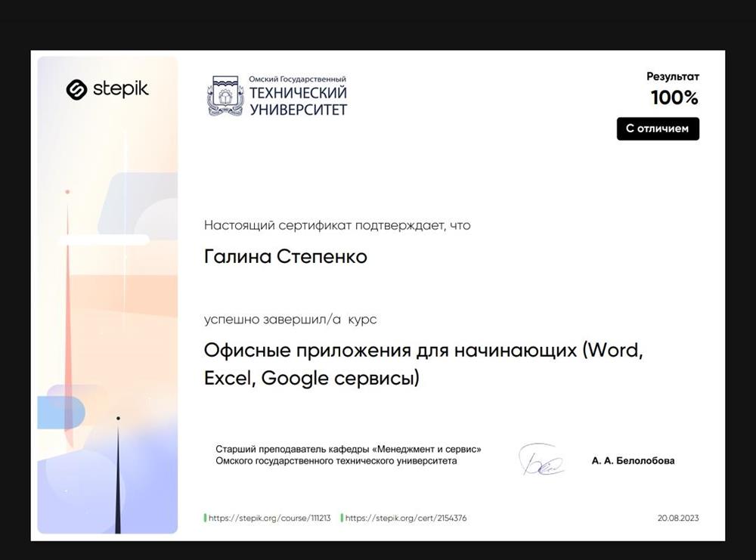Click the Omsk Technical University crest emblem

click(225, 96)
